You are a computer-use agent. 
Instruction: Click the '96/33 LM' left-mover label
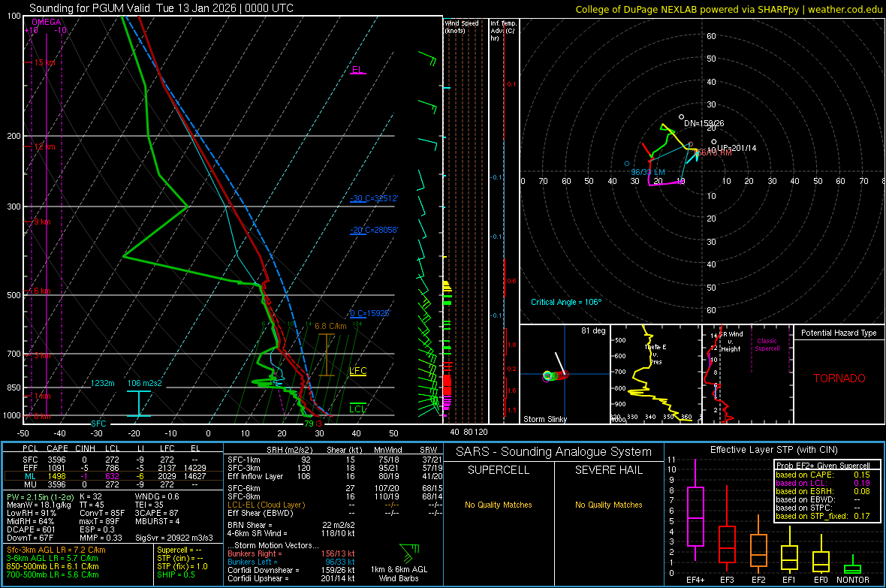647,172
